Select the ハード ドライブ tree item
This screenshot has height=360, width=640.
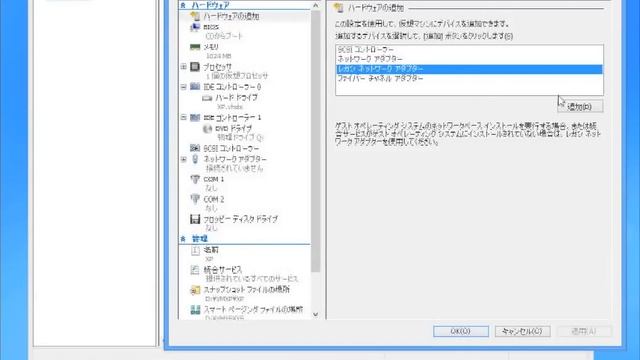[236, 98]
